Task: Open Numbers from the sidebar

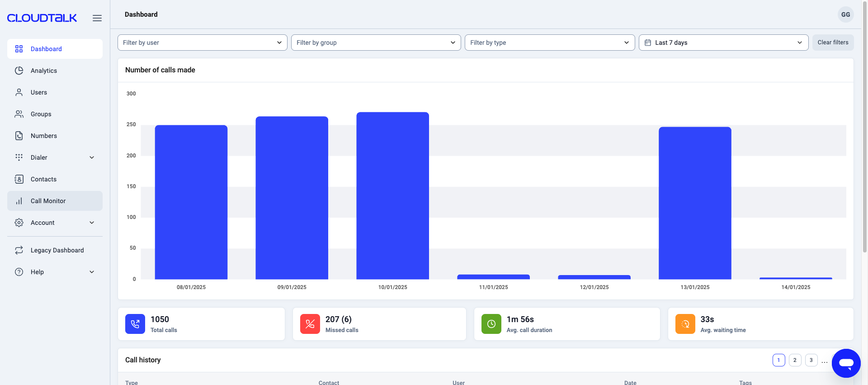Action: (x=55, y=136)
